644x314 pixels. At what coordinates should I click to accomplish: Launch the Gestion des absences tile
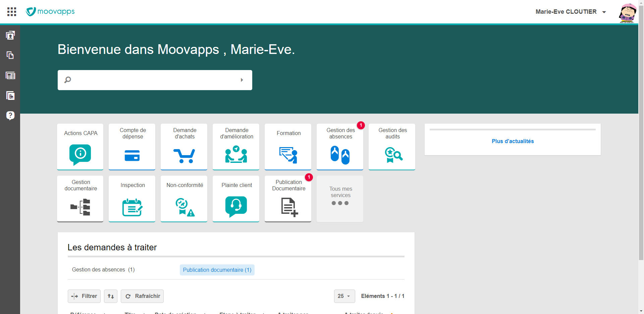[340, 147]
